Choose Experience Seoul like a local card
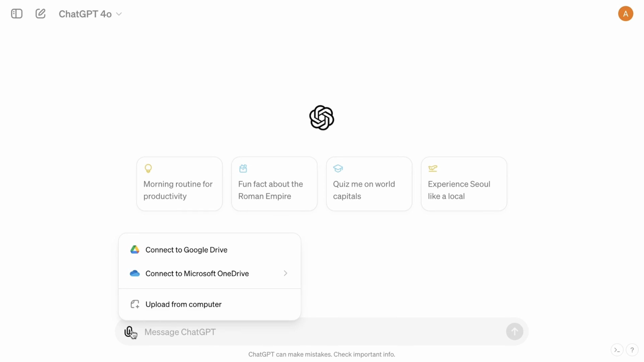The height and width of the screenshot is (362, 644). (464, 184)
